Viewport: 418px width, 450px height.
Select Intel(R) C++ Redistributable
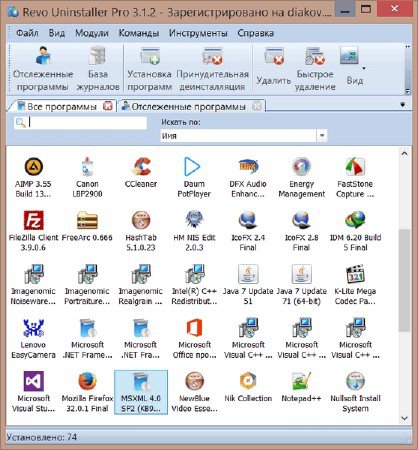click(194, 285)
